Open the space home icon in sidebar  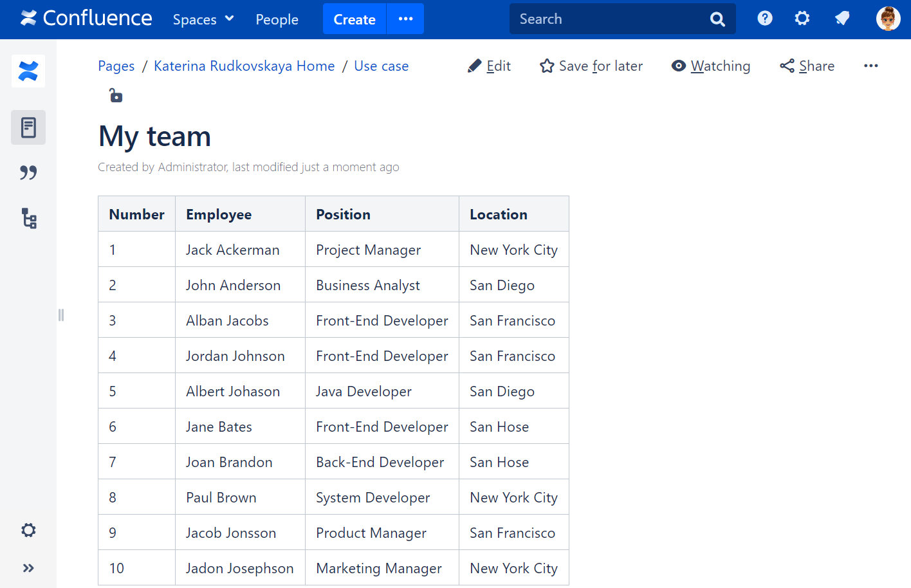tap(28, 71)
